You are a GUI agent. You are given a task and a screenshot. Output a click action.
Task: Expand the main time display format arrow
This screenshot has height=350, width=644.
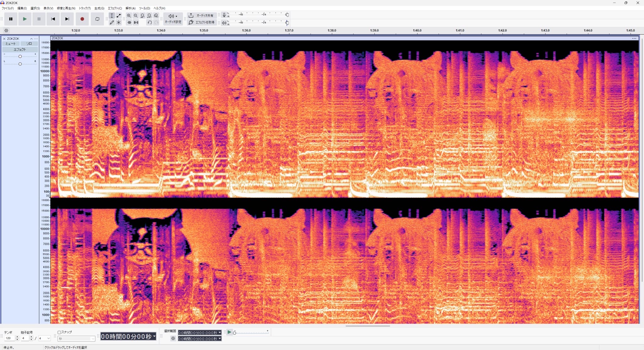coord(154,336)
